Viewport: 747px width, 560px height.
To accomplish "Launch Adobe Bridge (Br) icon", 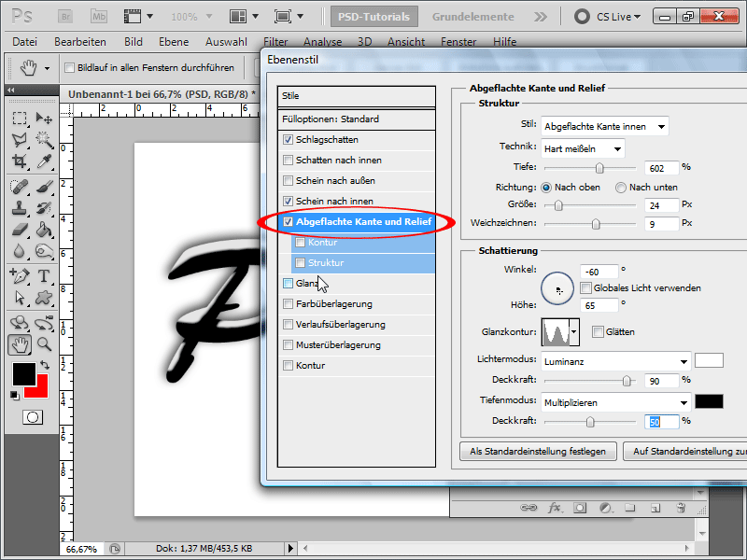I will click(x=65, y=17).
